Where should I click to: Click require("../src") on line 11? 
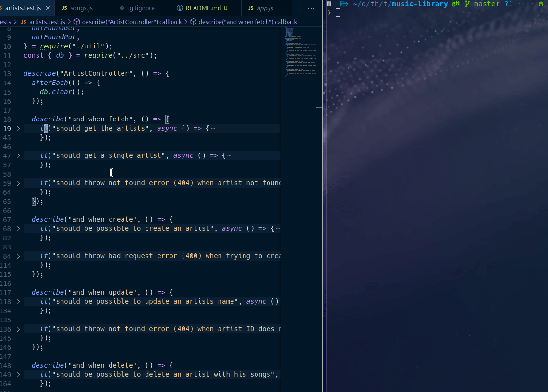coord(119,55)
